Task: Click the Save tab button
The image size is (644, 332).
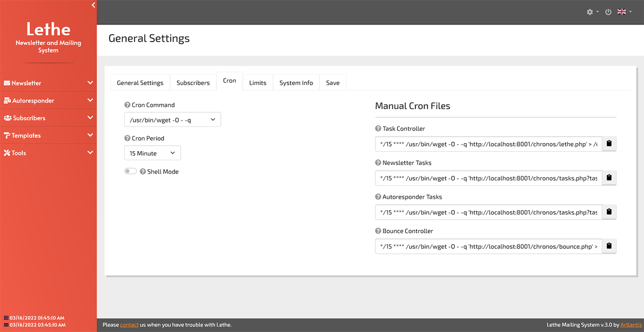Action: (333, 83)
